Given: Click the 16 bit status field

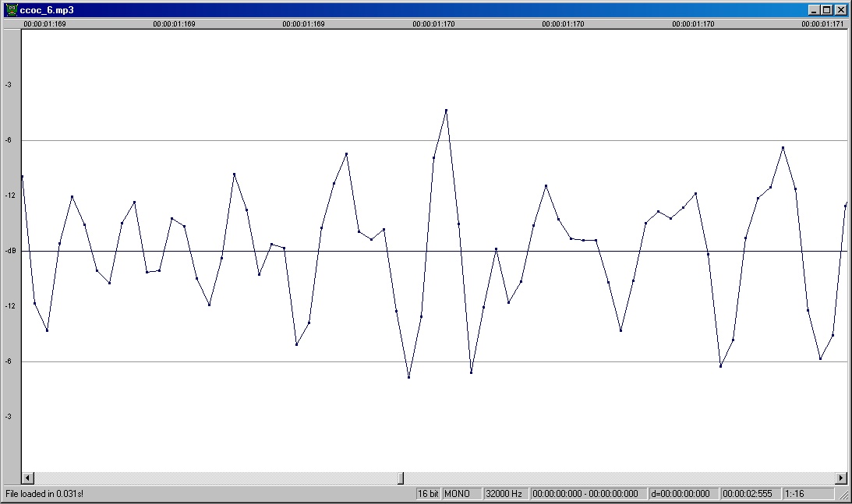Looking at the screenshot, I should pos(428,494).
